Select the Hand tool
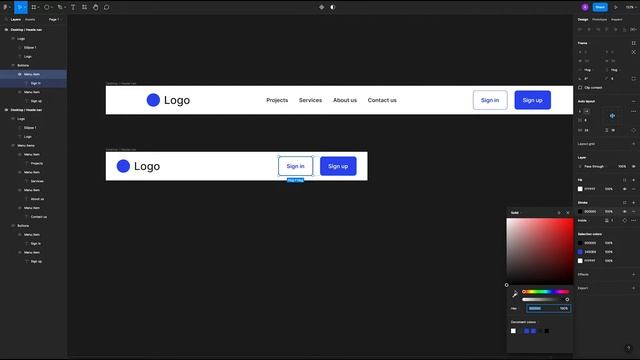 click(96, 7)
